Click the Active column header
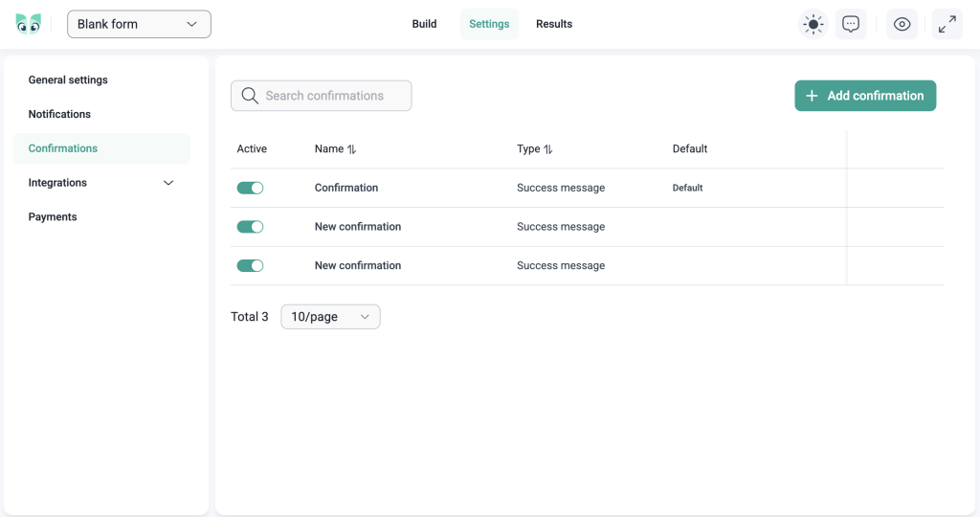Viewport: 980px width, 517px height. point(252,148)
